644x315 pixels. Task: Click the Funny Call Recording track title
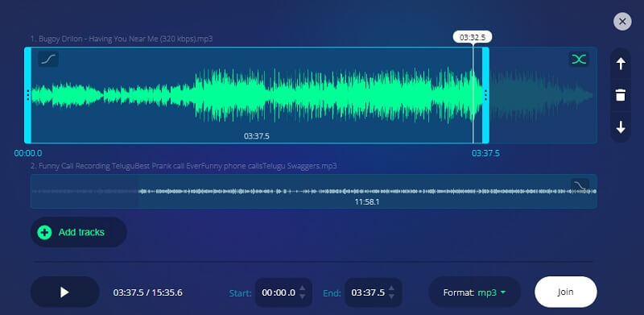184,166
